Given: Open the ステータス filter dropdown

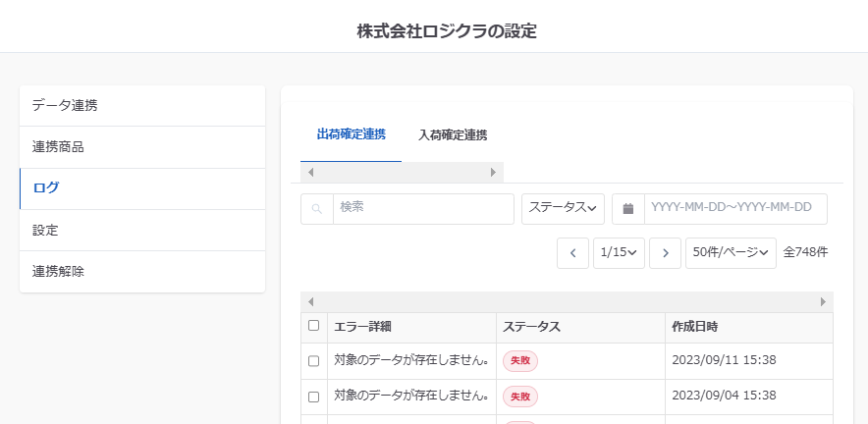Looking at the screenshot, I should (x=563, y=208).
